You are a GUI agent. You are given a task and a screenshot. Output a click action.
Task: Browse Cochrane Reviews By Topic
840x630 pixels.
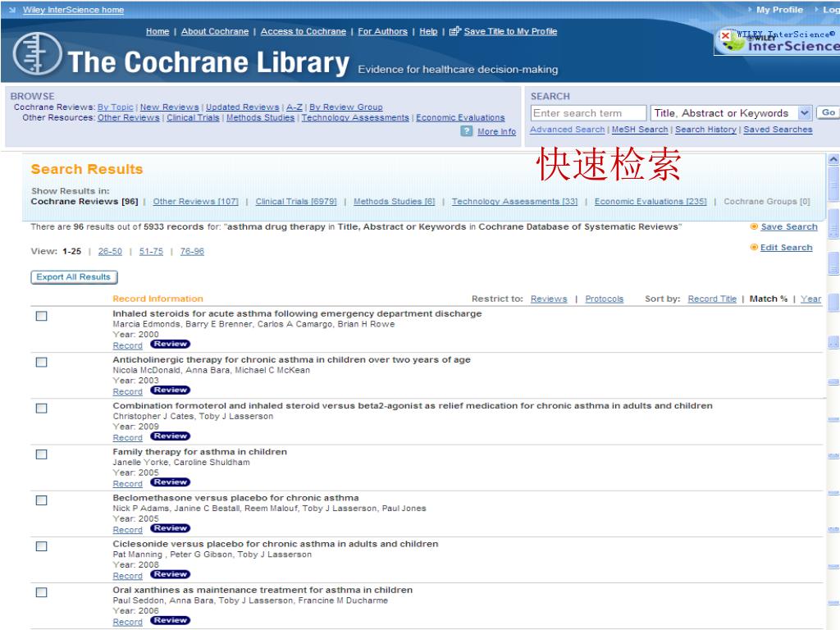[115, 107]
